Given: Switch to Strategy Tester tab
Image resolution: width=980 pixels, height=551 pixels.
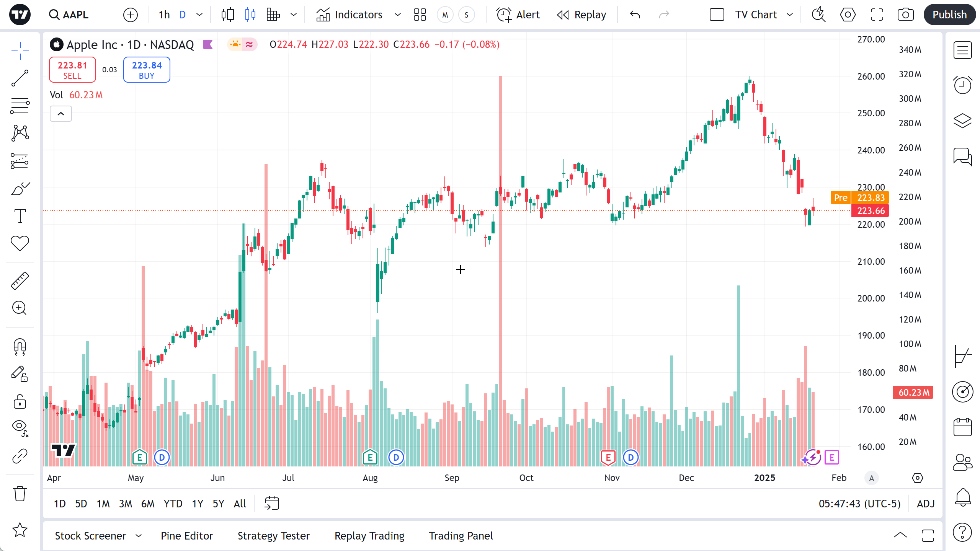Looking at the screenshot, I should click(274, 536).
